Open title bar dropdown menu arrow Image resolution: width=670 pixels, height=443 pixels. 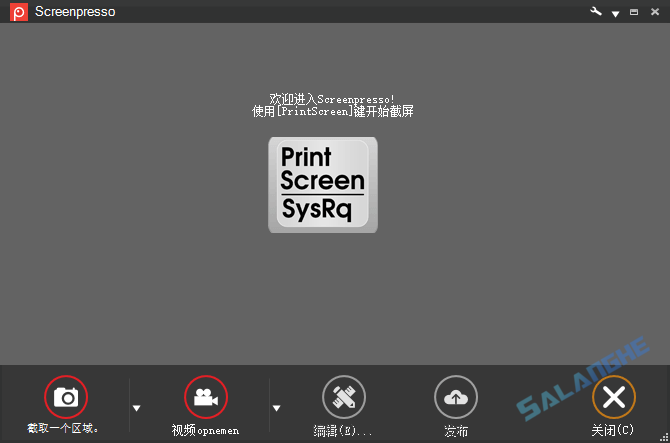[x=615, y=14]
